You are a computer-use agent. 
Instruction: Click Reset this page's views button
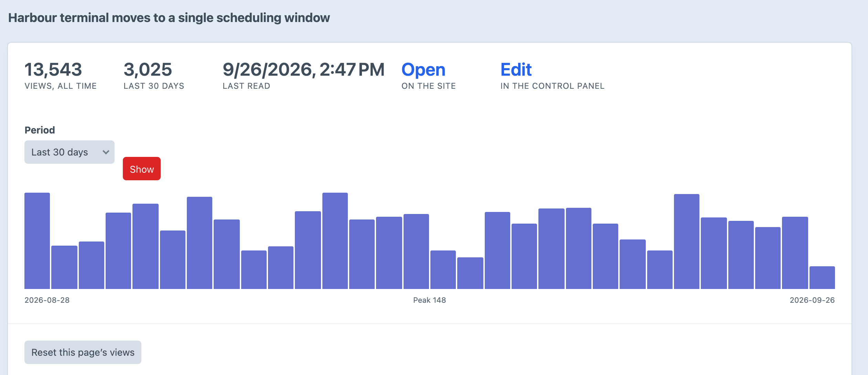pyautogui.click(x=83, y=352)
